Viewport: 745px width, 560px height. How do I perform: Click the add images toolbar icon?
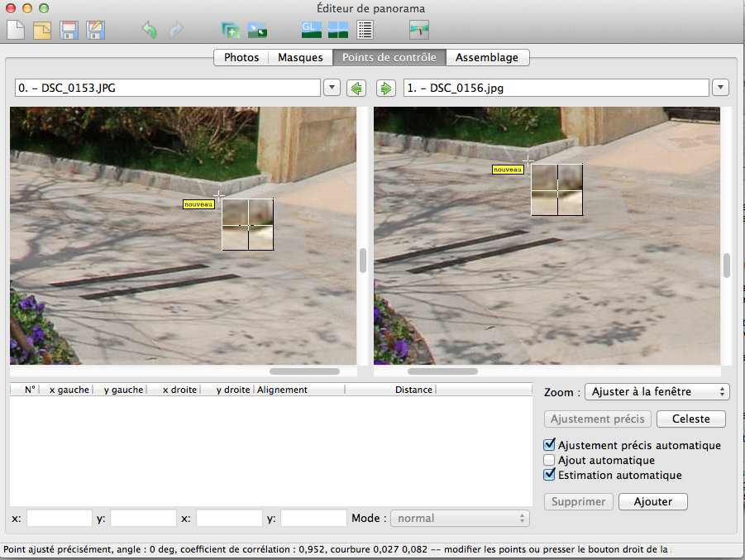tap(231, 31)
